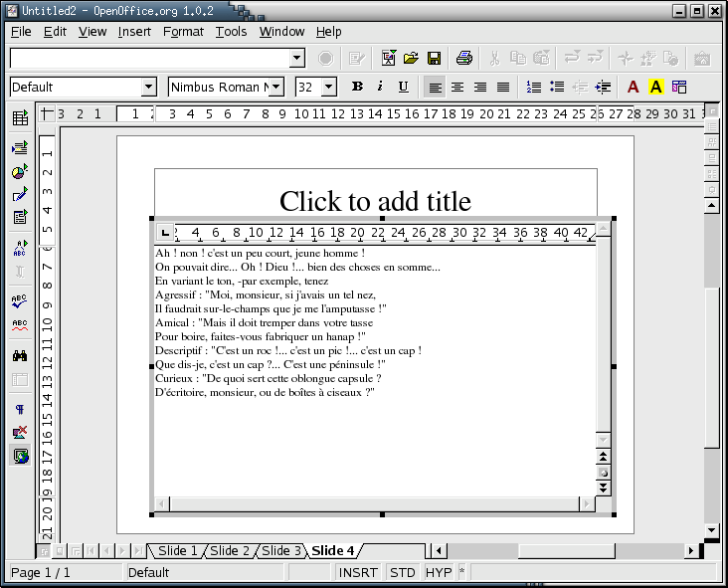
Task: Click the URL input field
Action: (150, 59)
